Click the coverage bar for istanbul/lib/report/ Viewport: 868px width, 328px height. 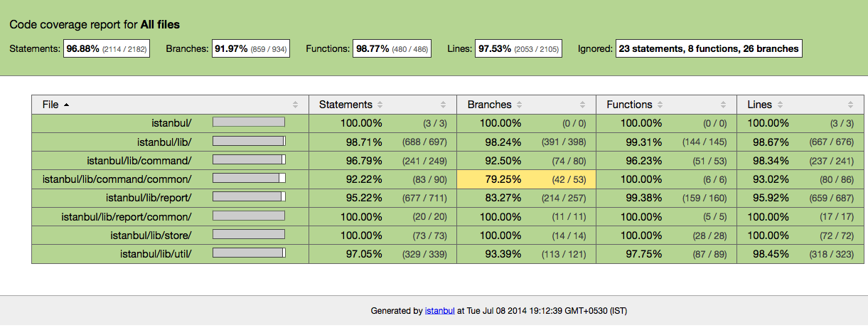coord(249,196)
